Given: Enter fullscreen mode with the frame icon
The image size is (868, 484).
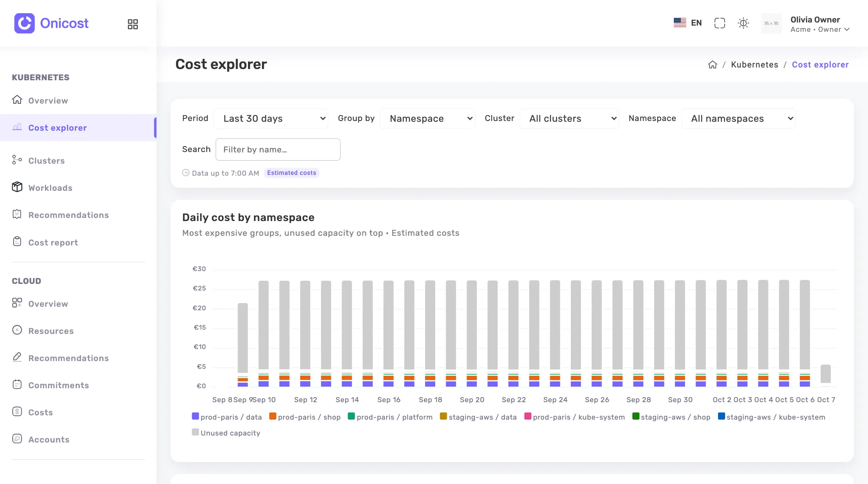Looking at the screenshot, I should (720, 23).
